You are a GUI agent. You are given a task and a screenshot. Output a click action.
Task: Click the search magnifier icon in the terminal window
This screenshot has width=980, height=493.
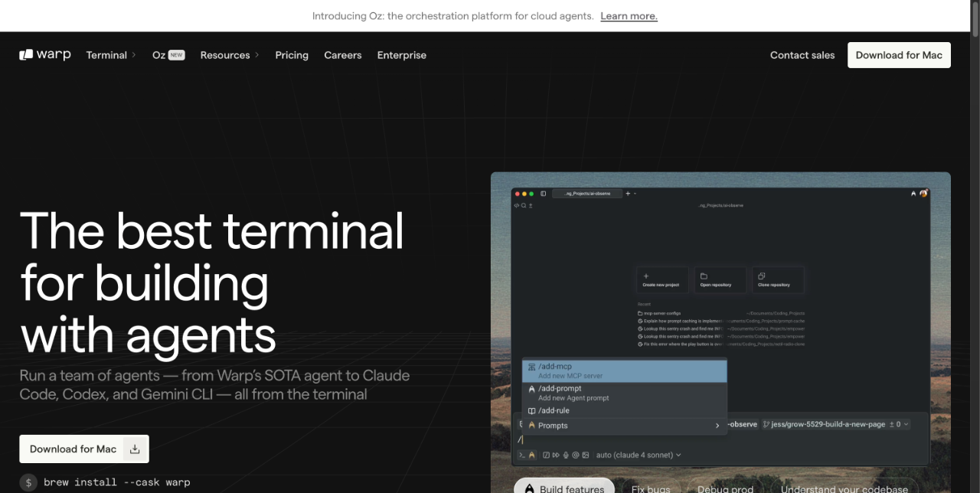click(524, 205)
